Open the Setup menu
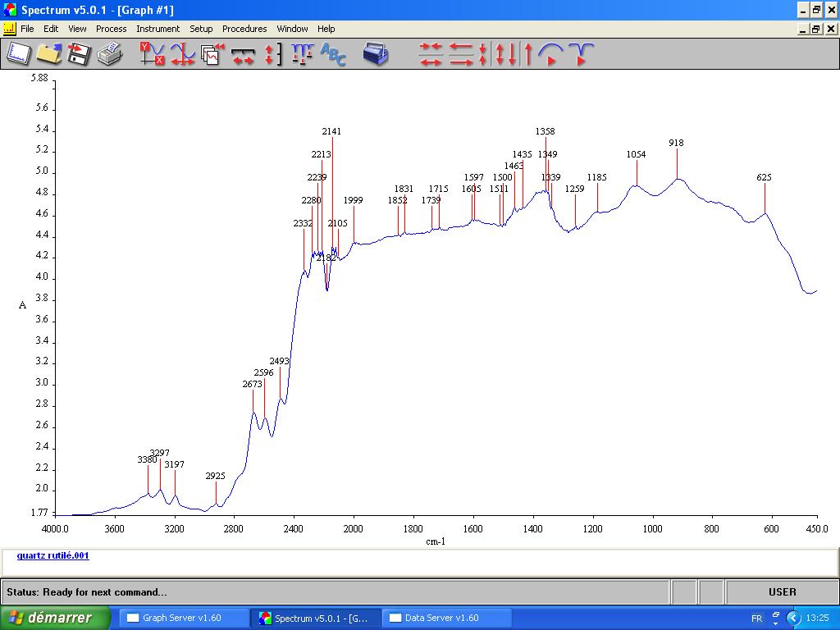Screen dimensions: 840x630 201,29
